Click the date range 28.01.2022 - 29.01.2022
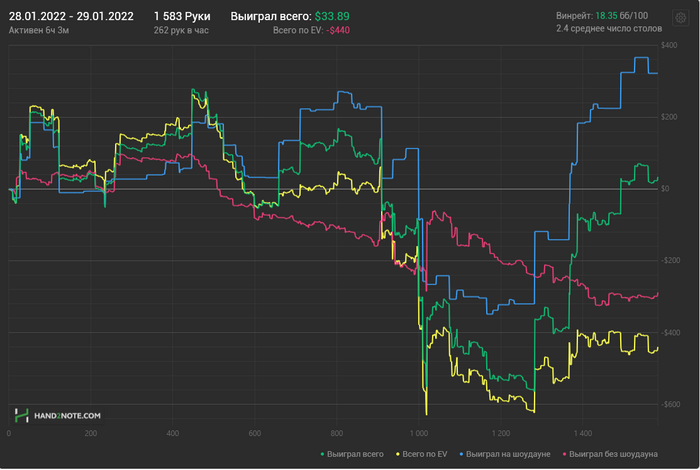Screen dimensions: 700x470 [x=71, y=17]
